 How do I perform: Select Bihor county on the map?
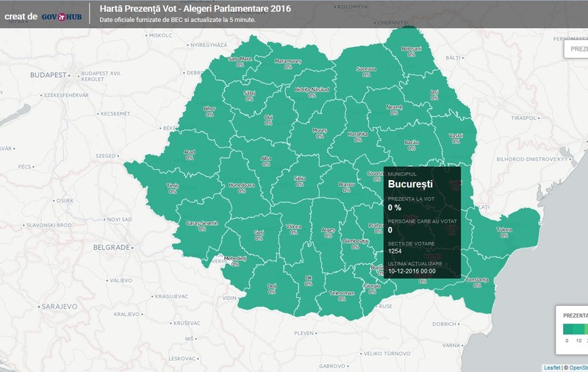pyautogui.click(x=209, y=111)
